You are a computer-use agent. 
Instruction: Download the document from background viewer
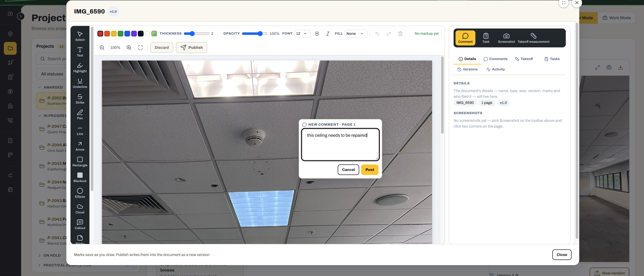[620, 67]
